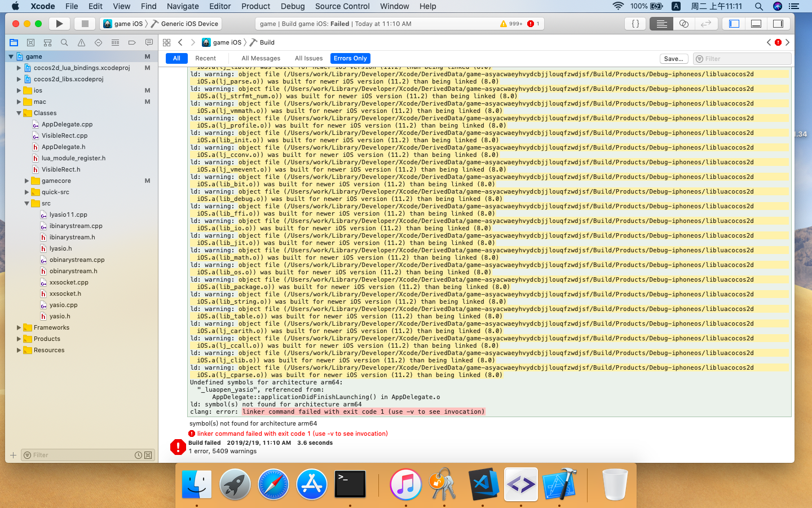This screenshot has height=508, width=812.
Task: Open Safari from the Dock
Action: click(273, 484)
